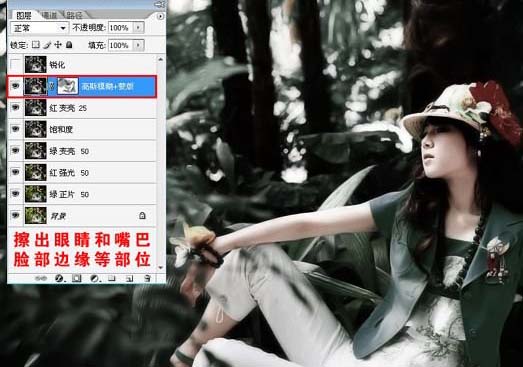Click the link layers icon at panel bottom
The height and width of the screenshot is (367, 523).
(x=41, y=278)
